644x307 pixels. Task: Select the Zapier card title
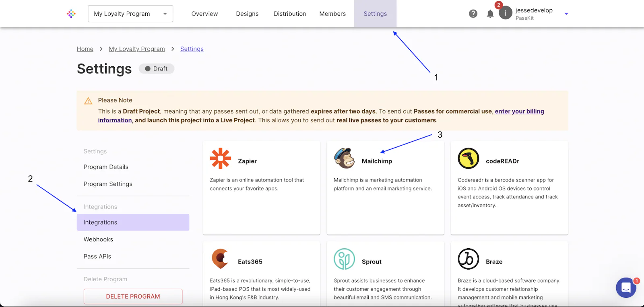(x=247, y=161)
